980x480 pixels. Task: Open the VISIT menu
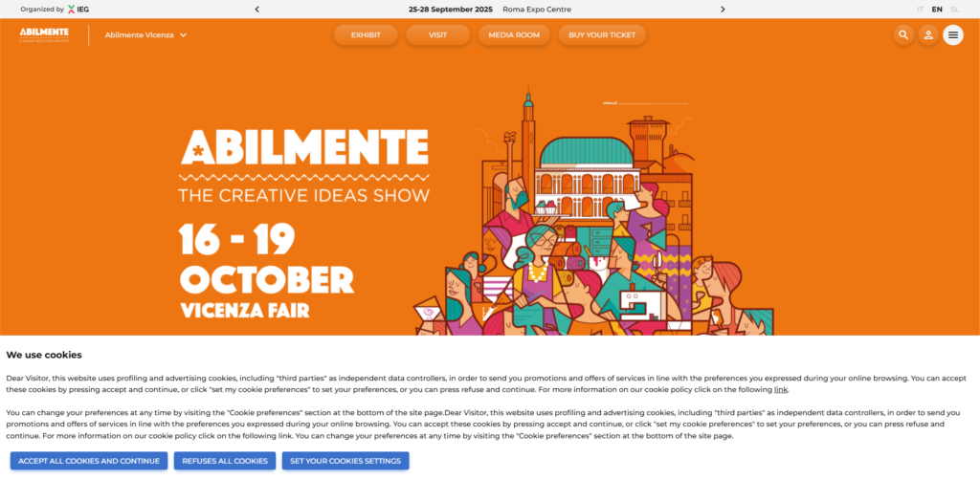click(437, 35)
